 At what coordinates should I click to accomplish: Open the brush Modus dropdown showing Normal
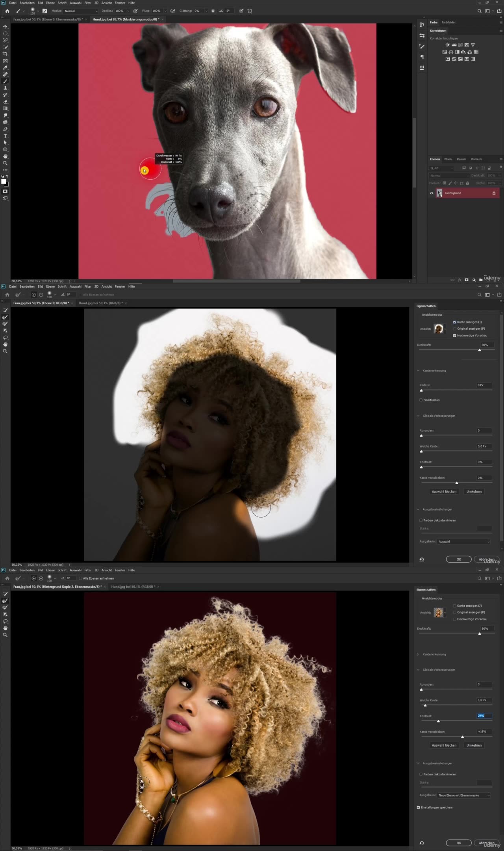(81, 11)
